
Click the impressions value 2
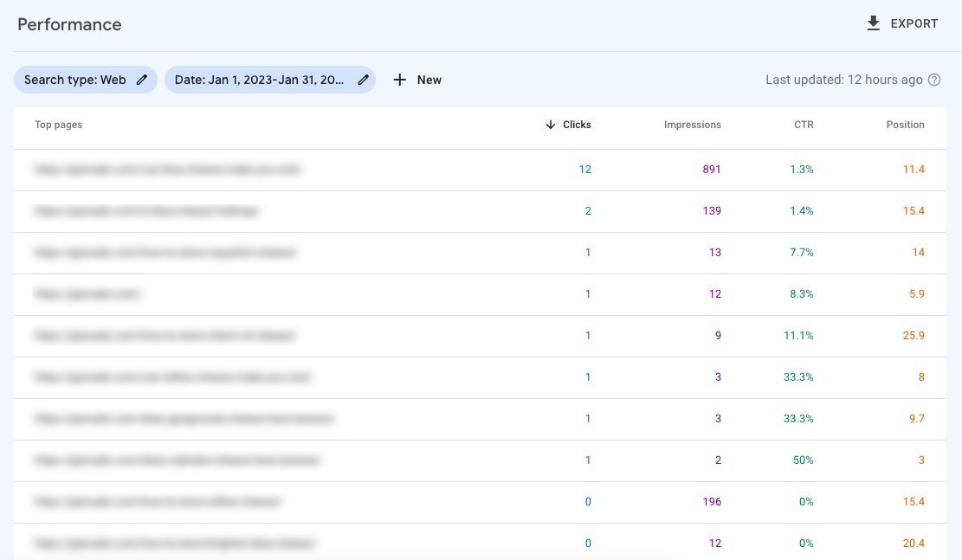pos(718,460)
